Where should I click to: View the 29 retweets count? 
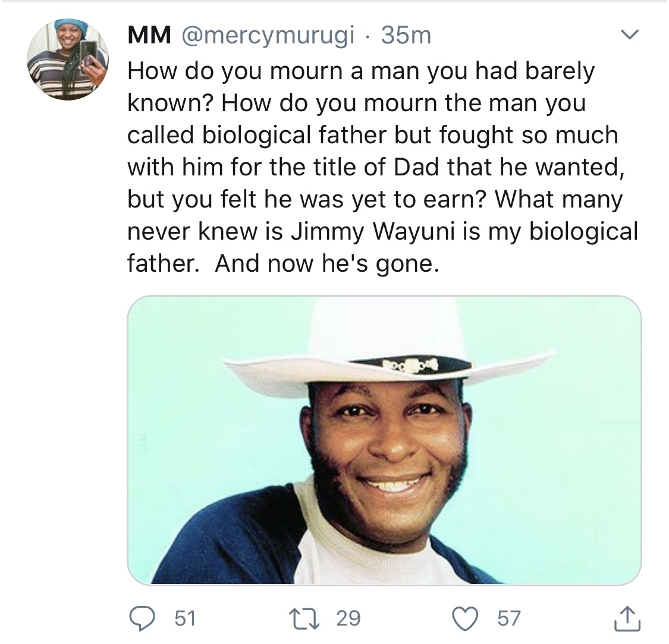(x=348, y=618)
